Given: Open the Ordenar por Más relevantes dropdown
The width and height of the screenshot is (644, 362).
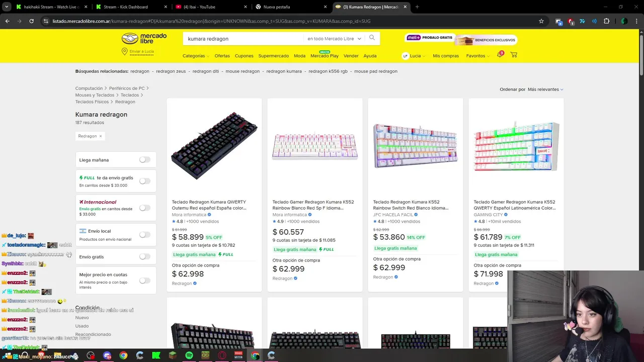Looking at the screenshot, I should [545, 89].
